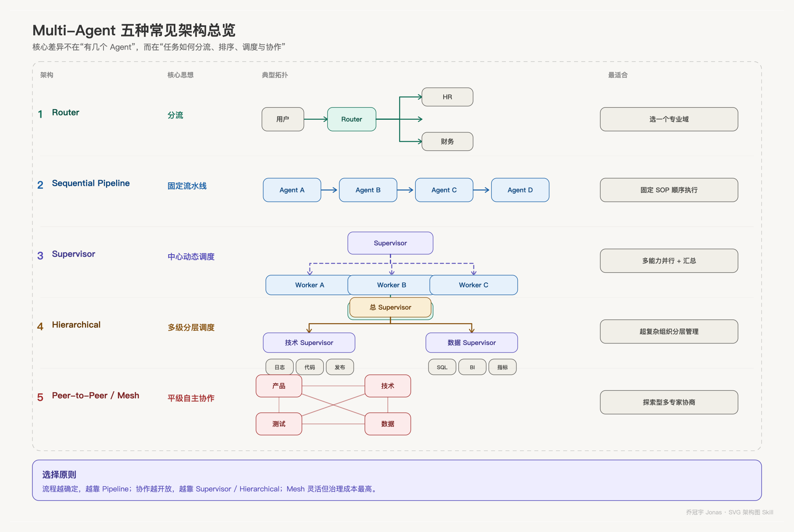Click the SQL chip
The image size is (794, 532).
click(442, 367)
